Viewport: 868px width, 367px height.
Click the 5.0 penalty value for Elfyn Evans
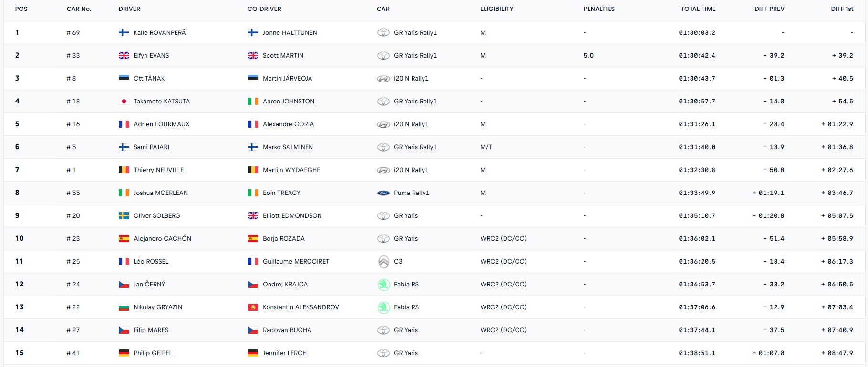point(589,56)
